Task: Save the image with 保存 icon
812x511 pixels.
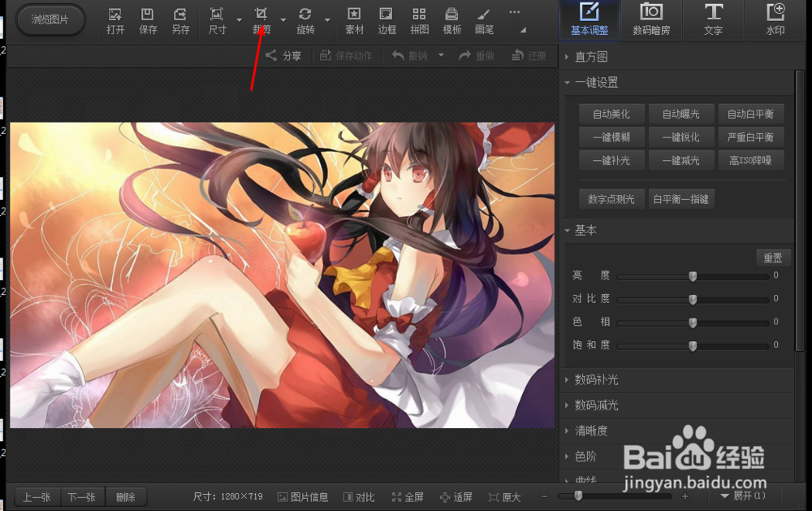Action: pos(148,21)
